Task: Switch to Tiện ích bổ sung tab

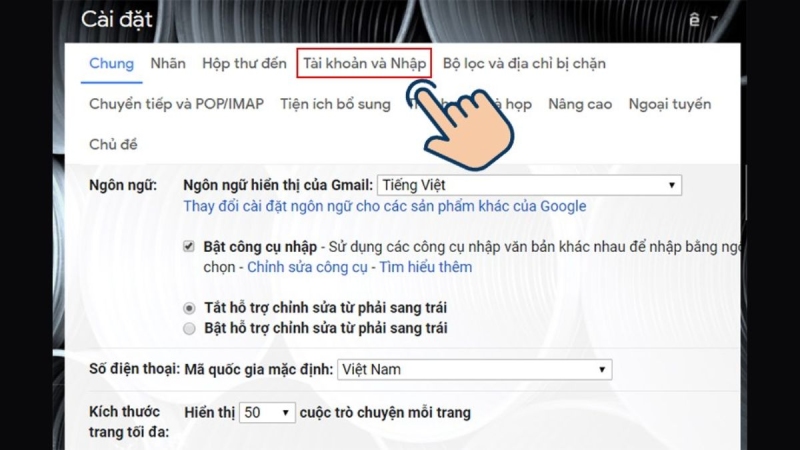Action: coord(335,104)
